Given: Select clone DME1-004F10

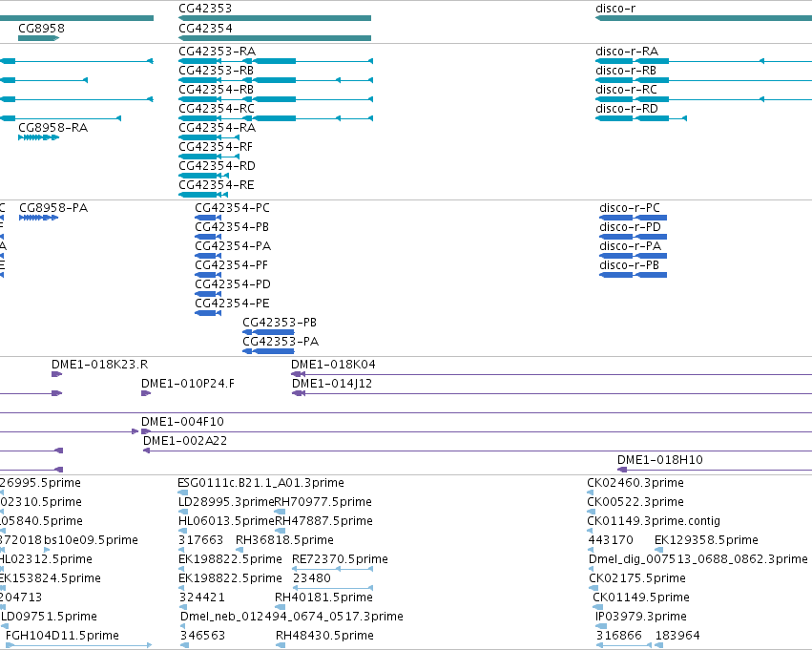Looking at the screenshot, I should point(476,431).
